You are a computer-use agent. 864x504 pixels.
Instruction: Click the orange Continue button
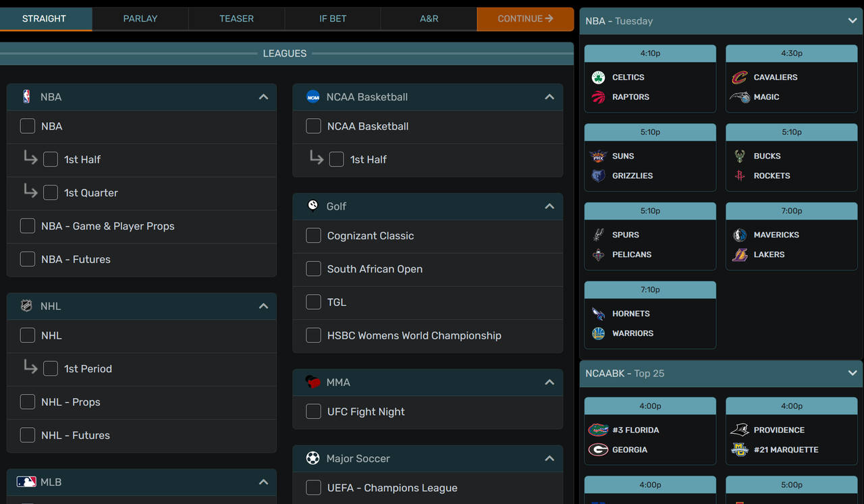pyautogui.click(x=525, y=19)
